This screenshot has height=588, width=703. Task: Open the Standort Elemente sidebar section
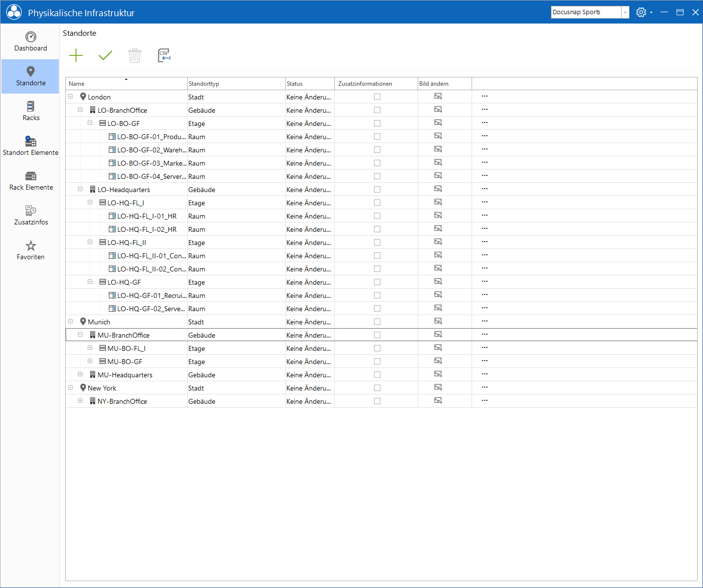tap(30, 146)
